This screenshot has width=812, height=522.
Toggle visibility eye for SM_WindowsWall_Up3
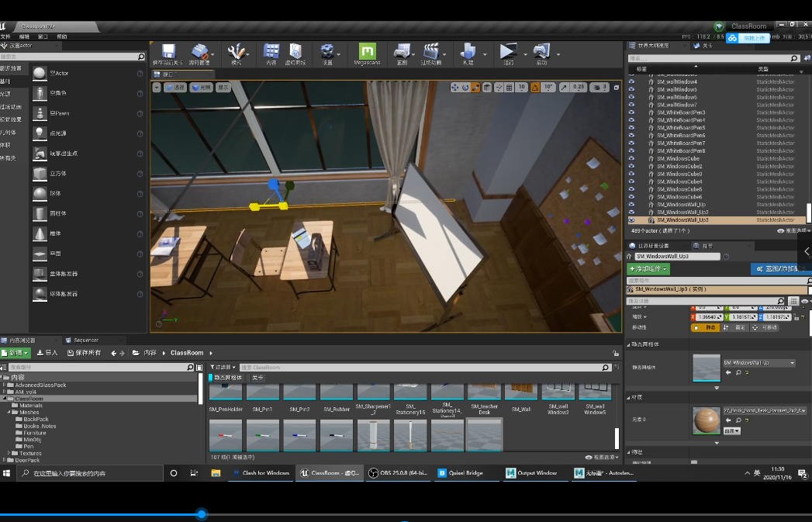tap(631, 220)
